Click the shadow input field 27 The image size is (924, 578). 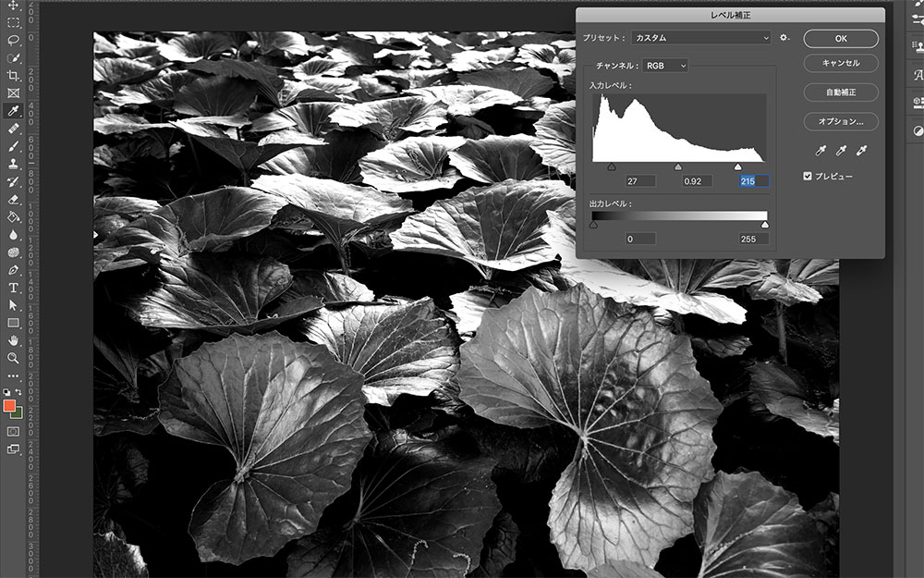coord(639,181)
